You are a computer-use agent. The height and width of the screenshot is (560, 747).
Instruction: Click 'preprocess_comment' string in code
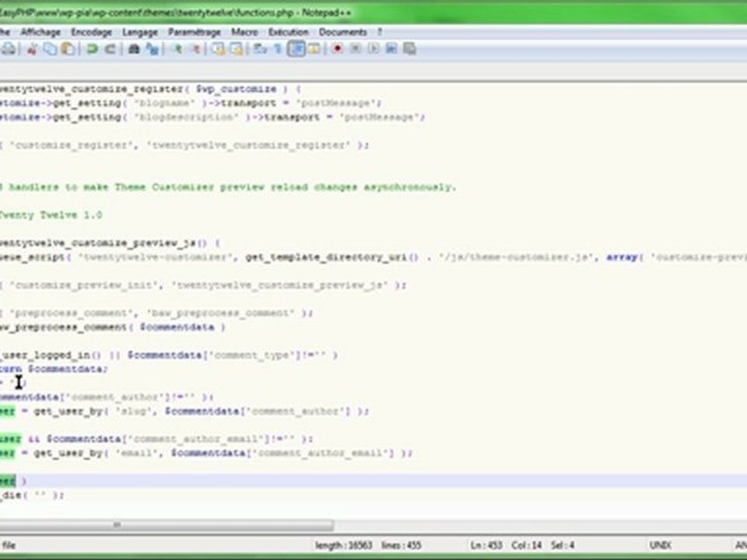[72, 313]
